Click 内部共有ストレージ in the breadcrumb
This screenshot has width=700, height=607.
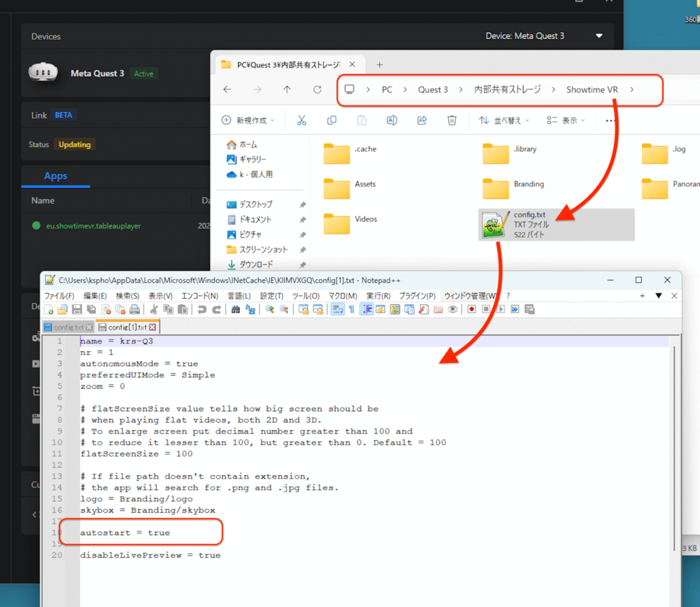507,90
